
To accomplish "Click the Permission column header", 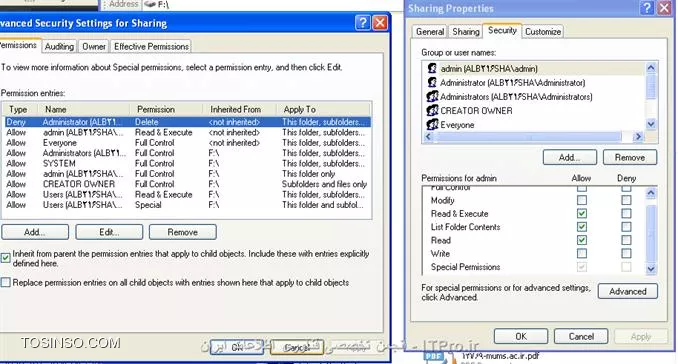I will 166,109.
